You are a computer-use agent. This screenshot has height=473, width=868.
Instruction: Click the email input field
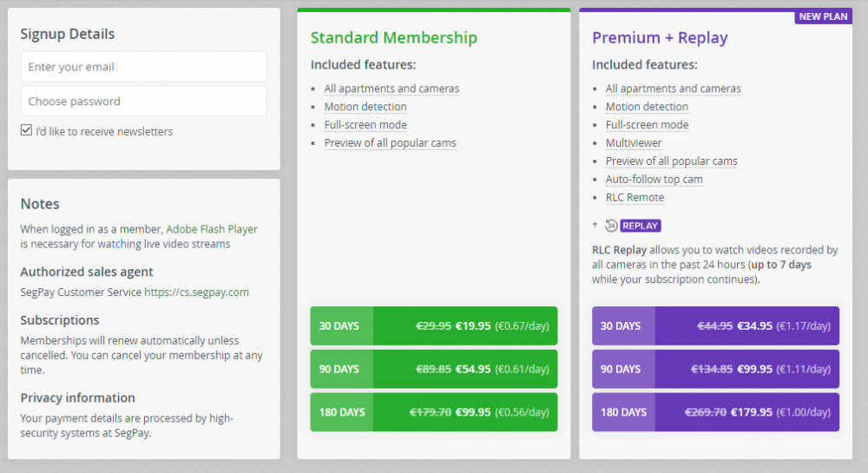(x=144, y=67)
